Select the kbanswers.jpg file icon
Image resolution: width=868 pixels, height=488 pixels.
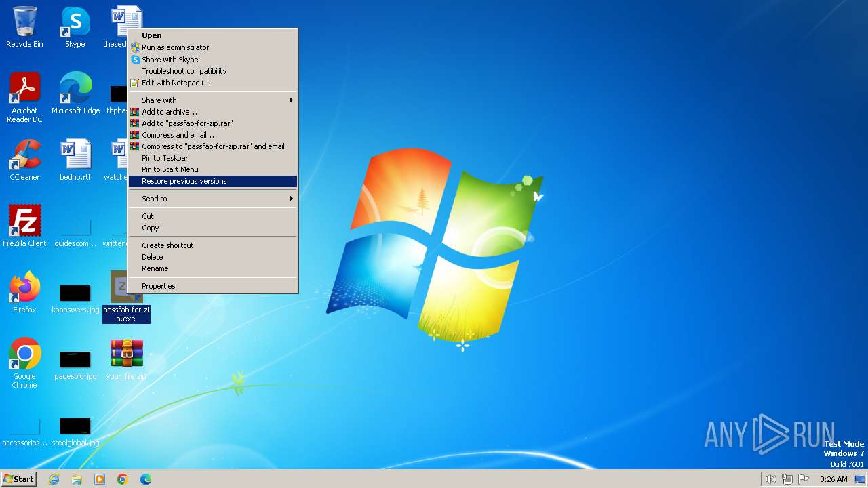coord(75,298)
